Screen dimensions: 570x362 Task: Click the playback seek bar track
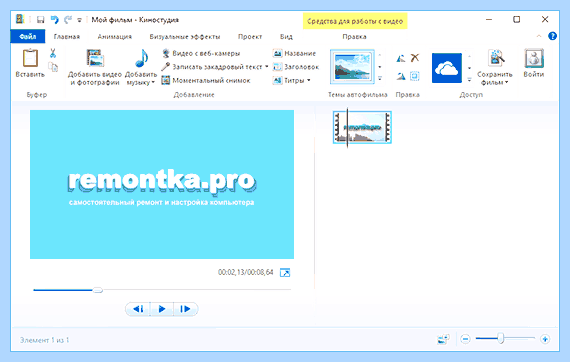coord(162,290)
